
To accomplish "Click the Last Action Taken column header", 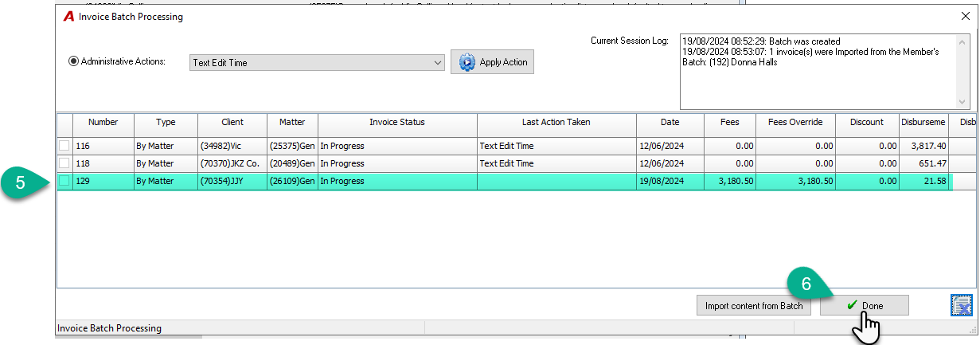I will [x=556, y=123].
